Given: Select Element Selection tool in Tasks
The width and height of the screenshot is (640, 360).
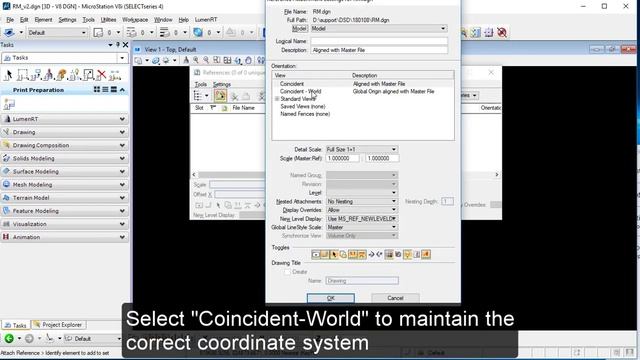Looking at the screenshot, I should (8, 75).
